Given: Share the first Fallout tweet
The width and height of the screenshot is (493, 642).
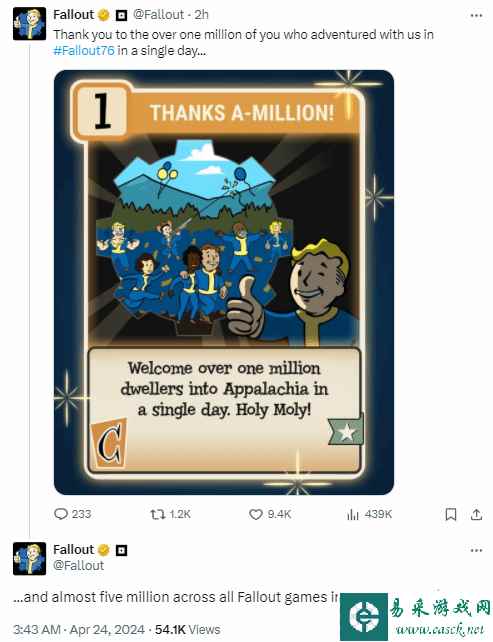Looking at the screenshot, I should point(476,514).
